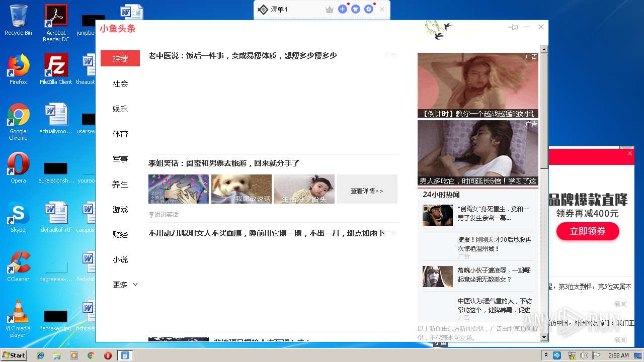Open the puppy thumbnail 我哪敢说话
This screenshot has height=362, width=644.
[242, 189]
